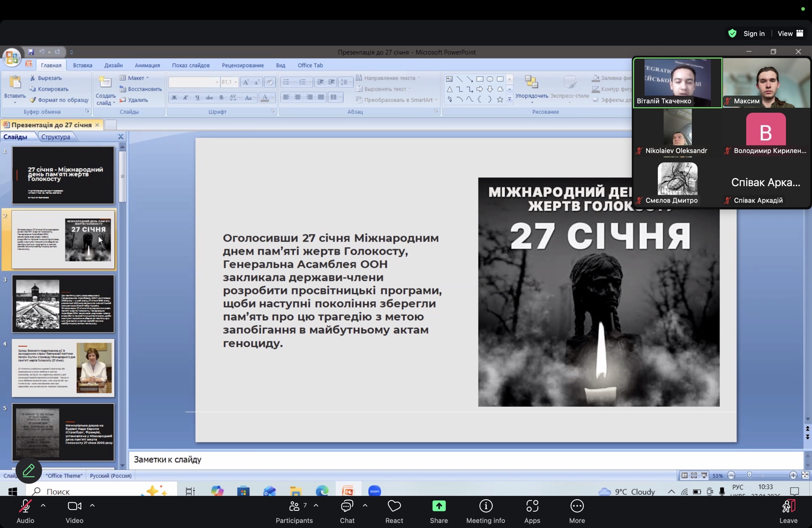
Task: Open the font size dropdown
Action: [x=235, y=82]
